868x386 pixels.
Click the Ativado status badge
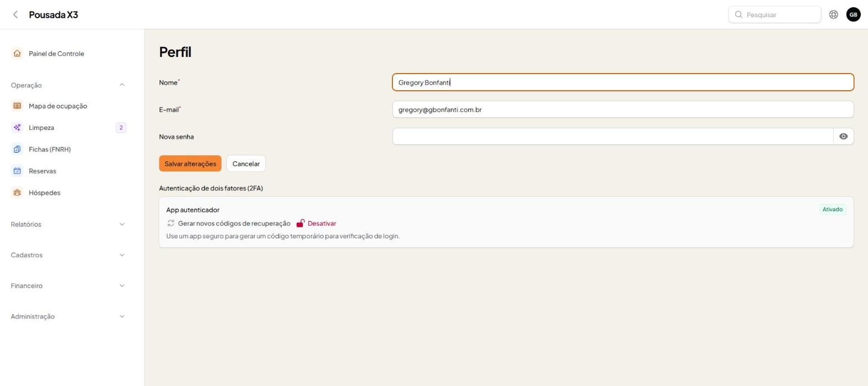(x=833, y=210)
